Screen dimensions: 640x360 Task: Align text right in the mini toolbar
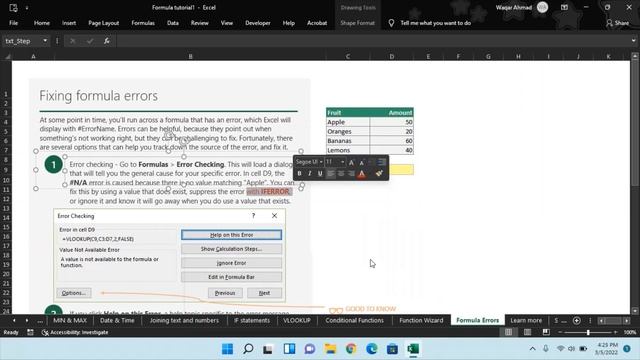351,174
